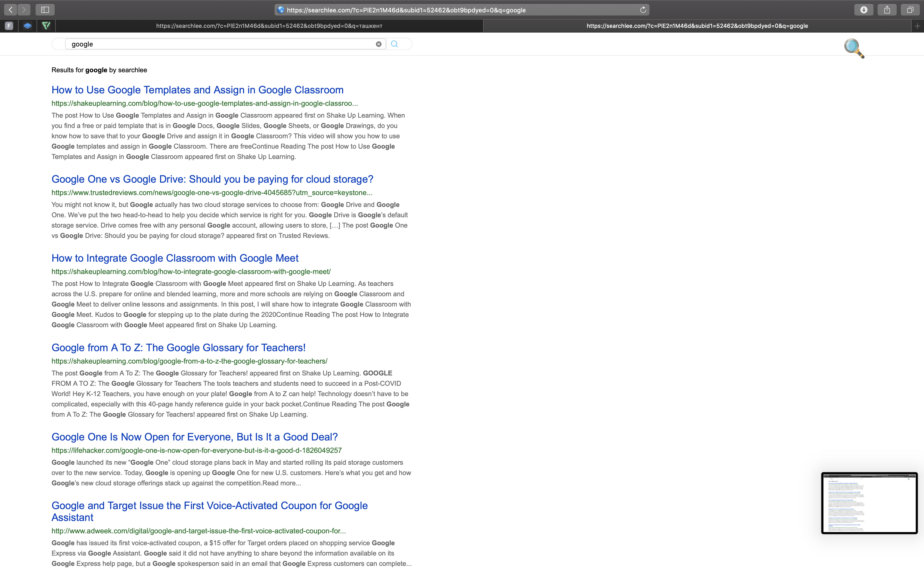Screen dimensions: 924x578
Task: Show all tabs overview button
Action: pos(910,10)
